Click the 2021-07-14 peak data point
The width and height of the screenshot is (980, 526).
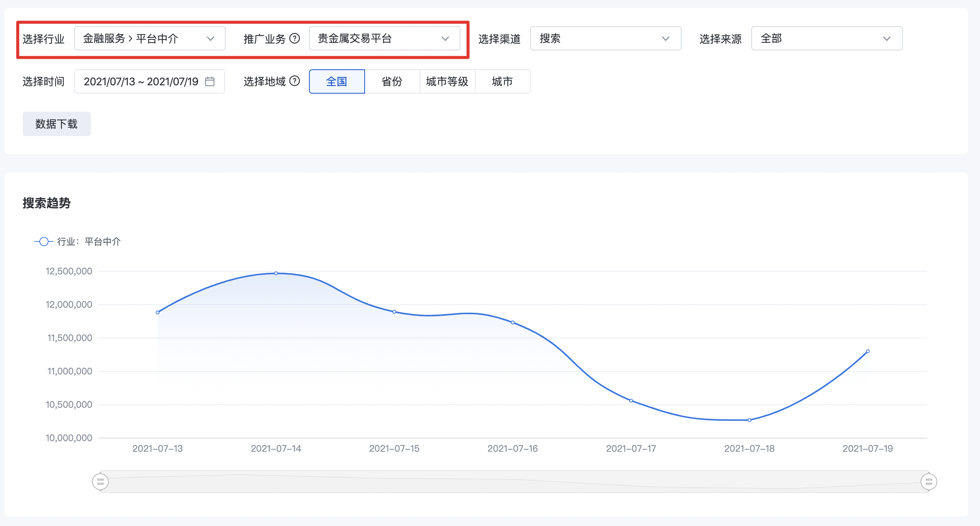coord(276,273)
